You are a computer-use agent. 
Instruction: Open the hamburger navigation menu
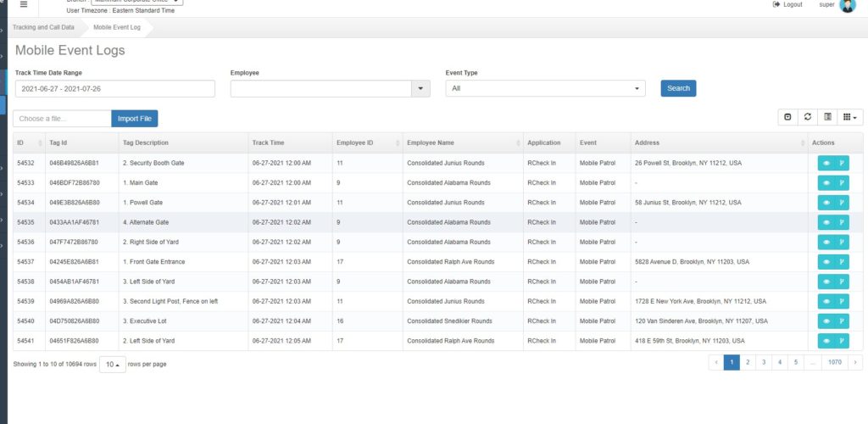(24, 4)
